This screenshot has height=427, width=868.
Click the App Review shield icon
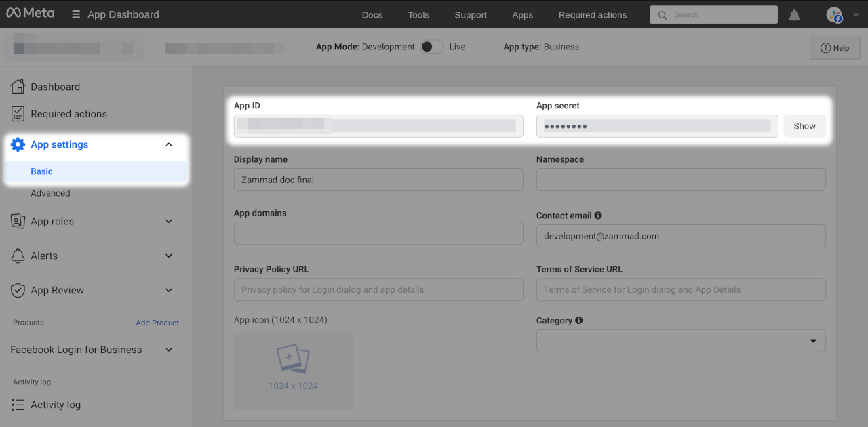(18, 290)
